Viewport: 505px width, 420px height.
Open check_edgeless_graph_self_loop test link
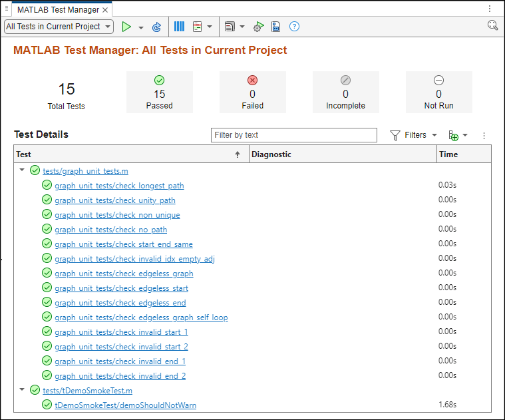click(142, 317)
